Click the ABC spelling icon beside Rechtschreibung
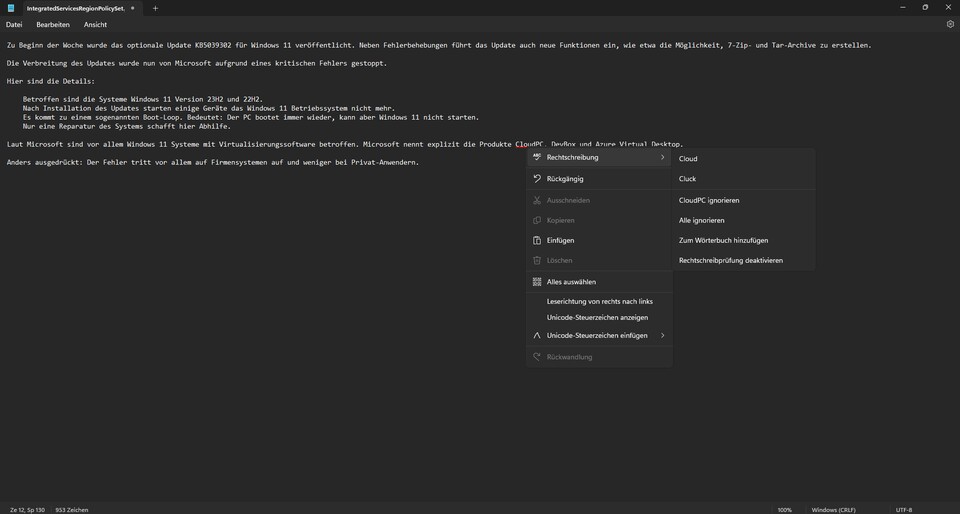 click(x=537, y=157)
